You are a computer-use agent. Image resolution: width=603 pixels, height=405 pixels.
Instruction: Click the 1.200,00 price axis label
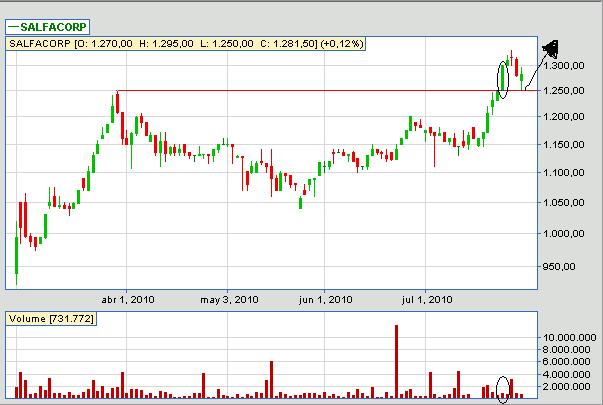coord(563,117)
